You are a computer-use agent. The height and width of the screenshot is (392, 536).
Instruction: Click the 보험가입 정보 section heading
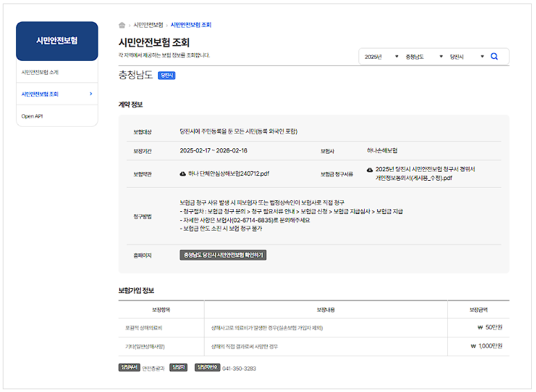[136, 291]
